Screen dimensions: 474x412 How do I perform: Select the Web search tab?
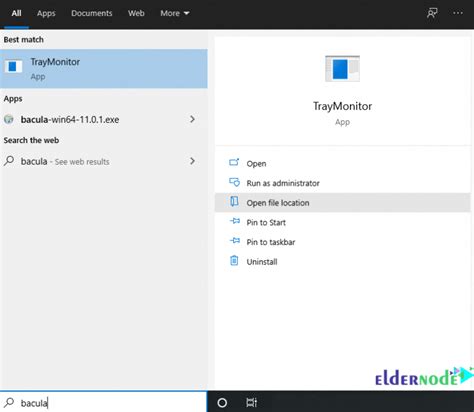[136, 13]
